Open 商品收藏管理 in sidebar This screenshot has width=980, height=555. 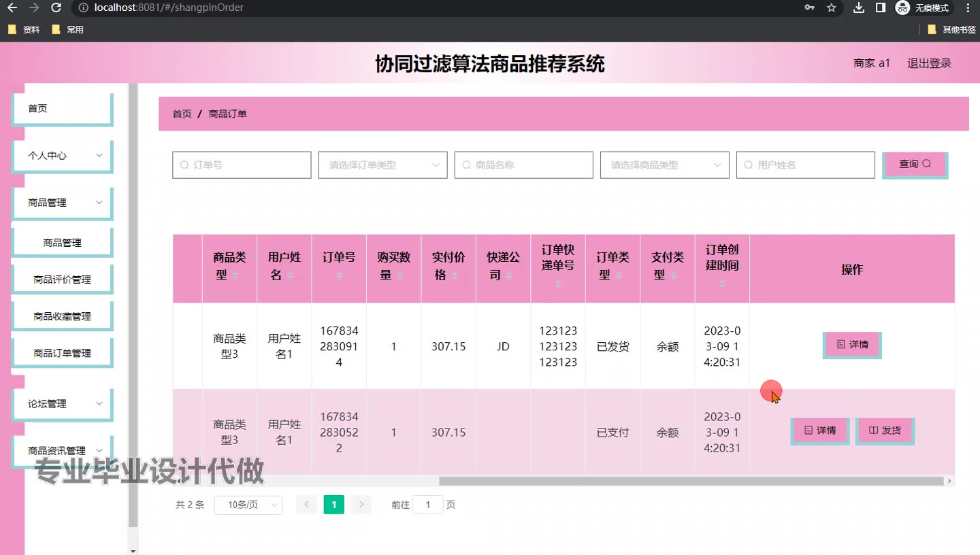(62, 316)
